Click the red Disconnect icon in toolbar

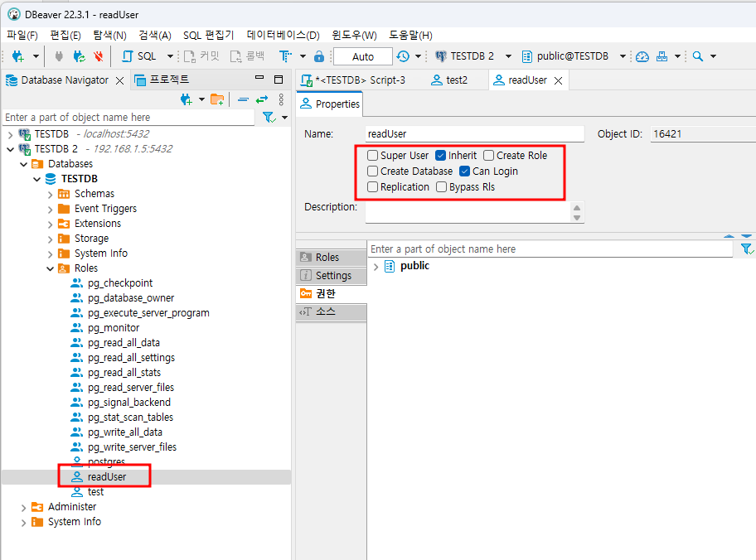coord(99,56)
